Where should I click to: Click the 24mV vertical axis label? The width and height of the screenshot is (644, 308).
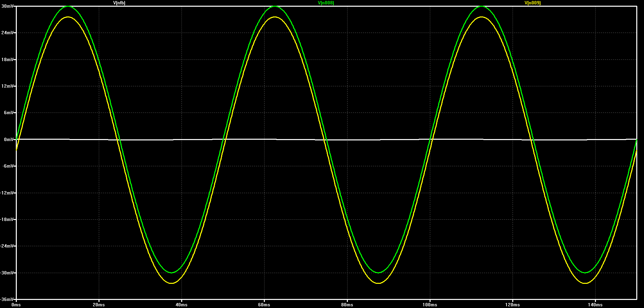tap(7, 33)
